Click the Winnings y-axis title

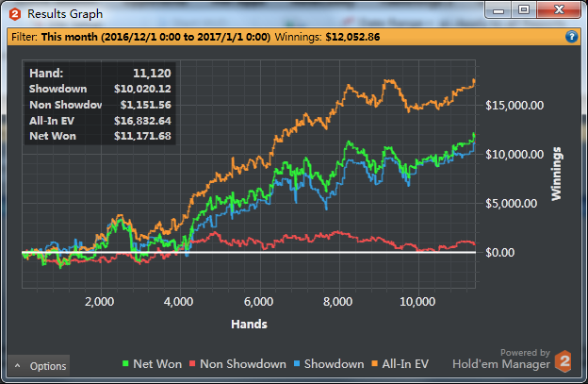pyautogui.click(x=557, y=174)
